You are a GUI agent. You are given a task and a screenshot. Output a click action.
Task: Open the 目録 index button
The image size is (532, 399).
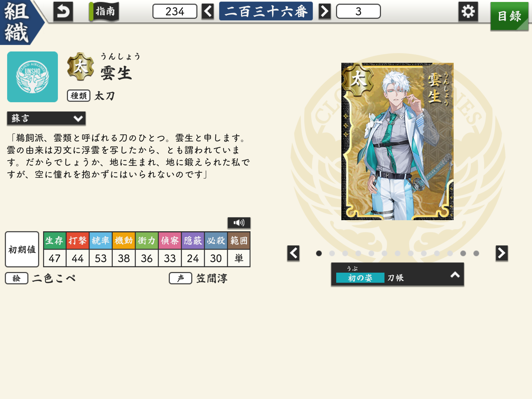coord(509,16)
